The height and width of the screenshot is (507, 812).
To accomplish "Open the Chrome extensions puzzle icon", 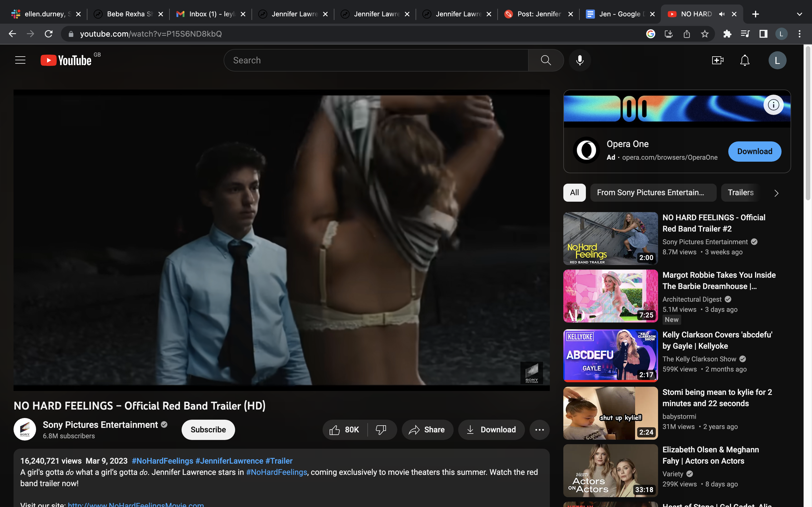I will click(x=727, y=34).
